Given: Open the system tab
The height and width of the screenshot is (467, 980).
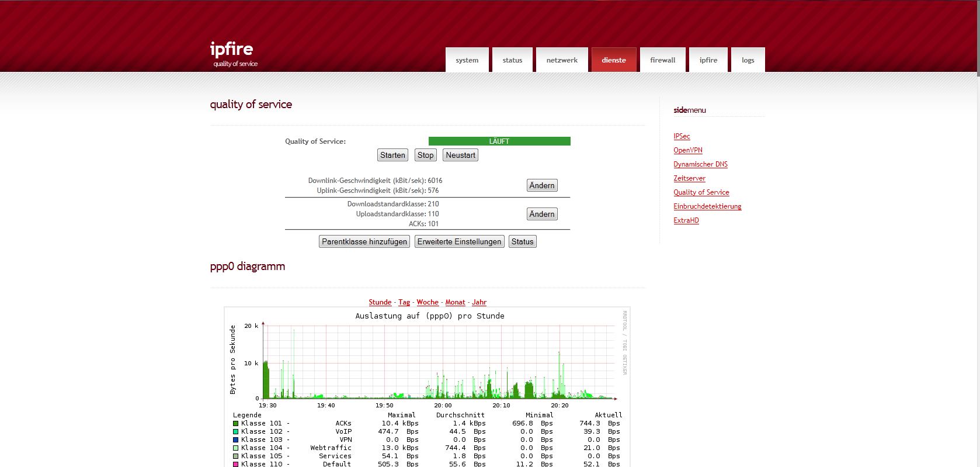Looking at the screenshot, I should (467, 60).
